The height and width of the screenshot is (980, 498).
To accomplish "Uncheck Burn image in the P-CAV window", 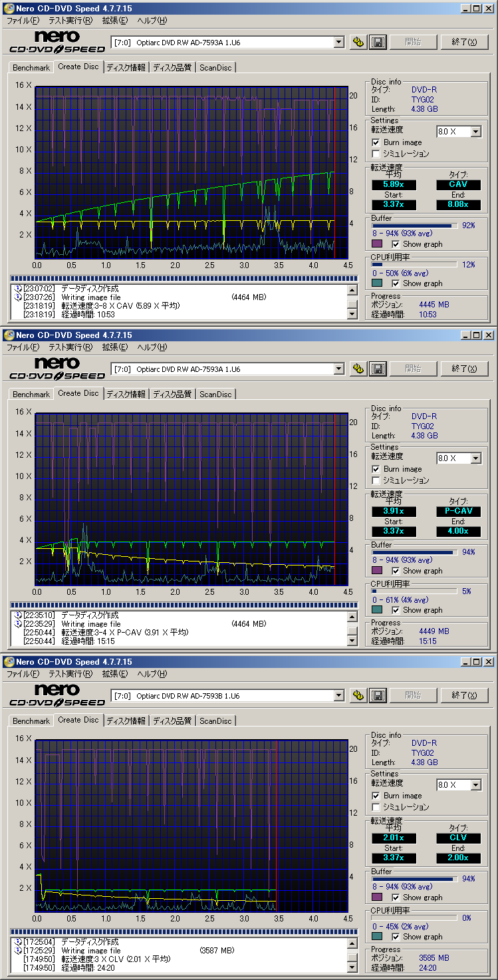I will coord(376,469).
